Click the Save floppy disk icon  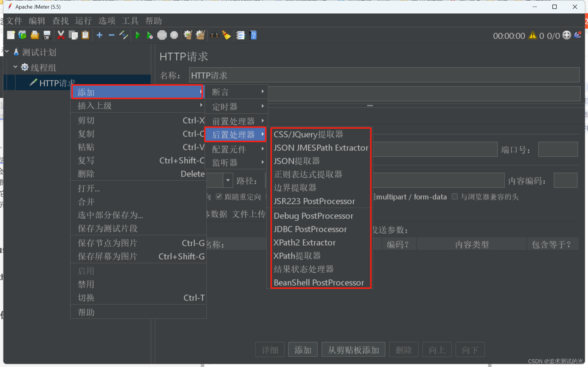coord(47,35)
